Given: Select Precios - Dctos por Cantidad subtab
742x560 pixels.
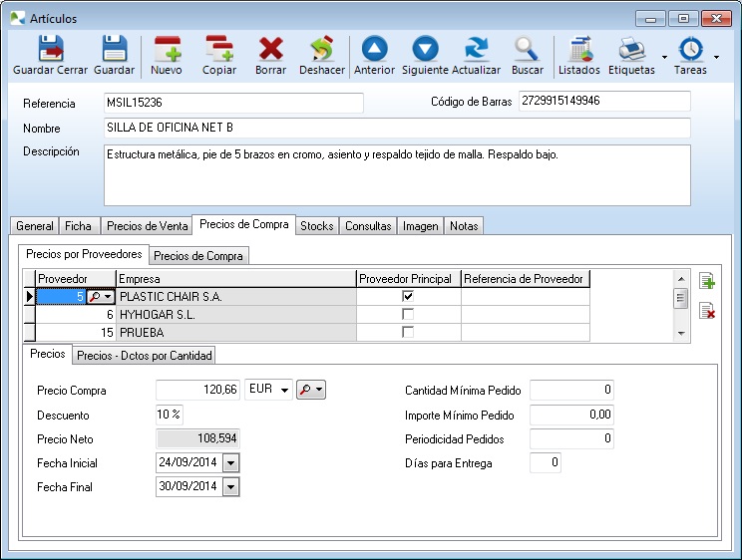Looking at the screenshot, I should 146,356.
